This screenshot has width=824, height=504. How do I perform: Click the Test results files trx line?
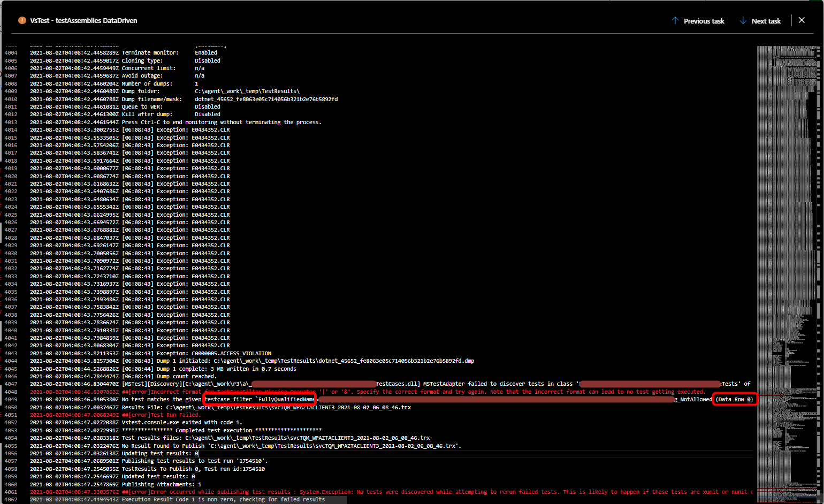pos(230,438)
